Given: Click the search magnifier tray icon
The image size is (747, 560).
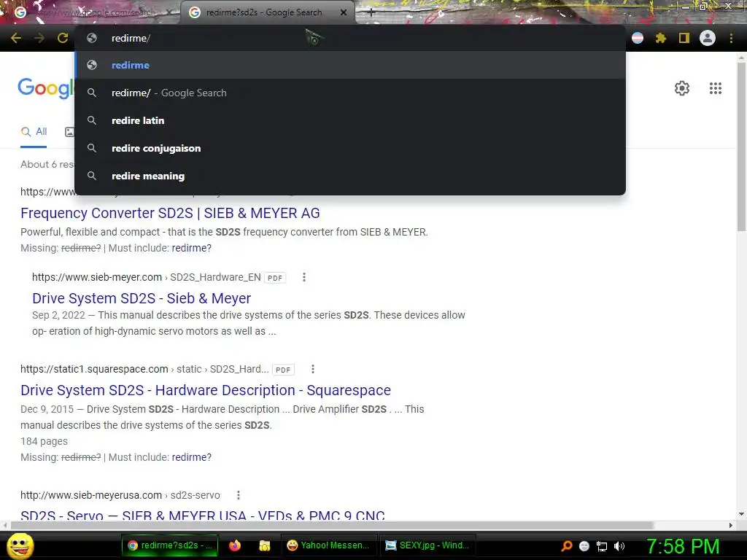Looking at the screenshot, I should [566, 546].
